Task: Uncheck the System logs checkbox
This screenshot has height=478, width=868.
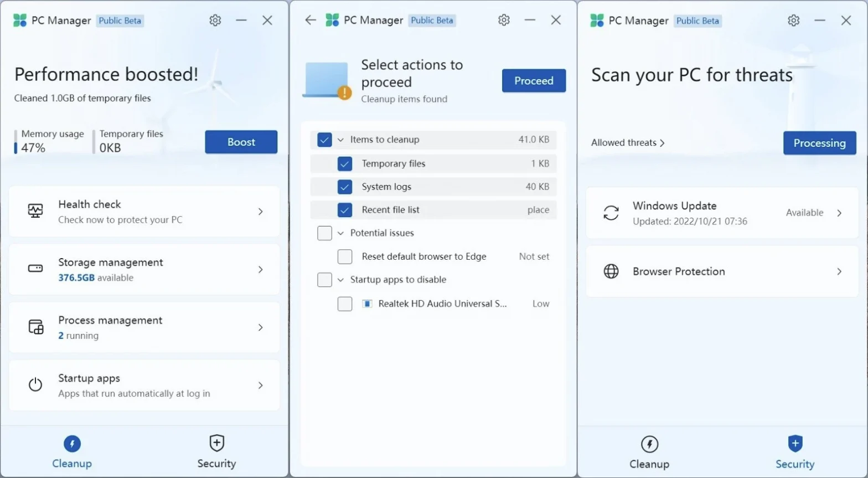Action: [x=345, y=187]
